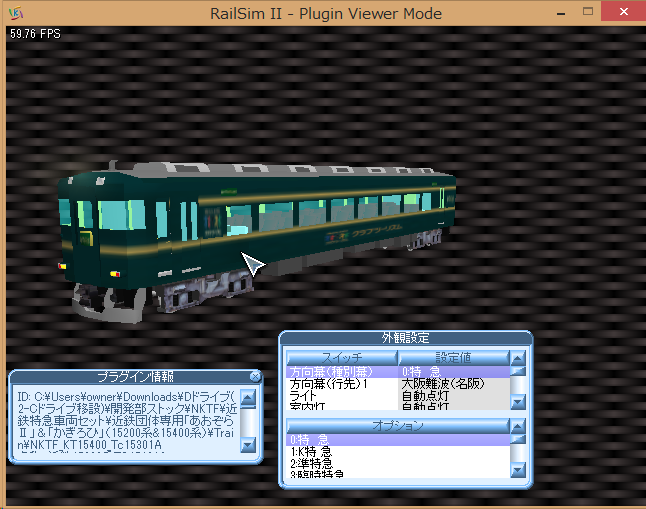646x509 pixels.
Task: Click the 設定値 column header
Action: 453,358
